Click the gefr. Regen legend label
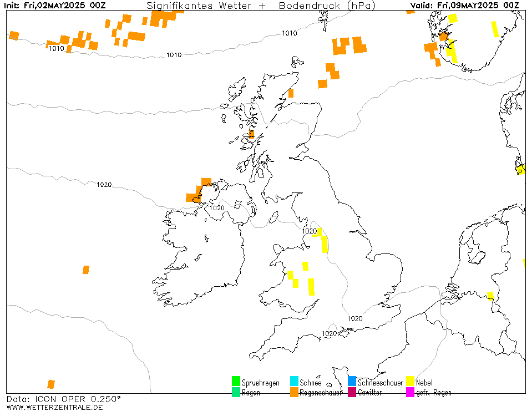 point(434,393)
